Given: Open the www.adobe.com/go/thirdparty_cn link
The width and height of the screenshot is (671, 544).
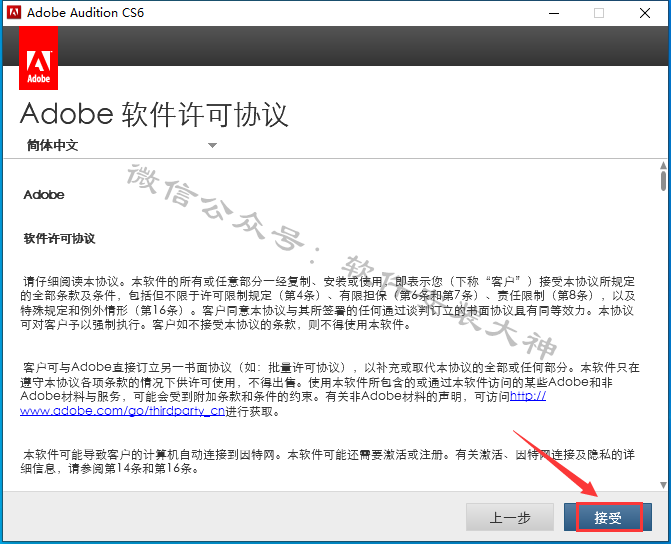Looking at the screenshot, I should [x=122, y=411].
